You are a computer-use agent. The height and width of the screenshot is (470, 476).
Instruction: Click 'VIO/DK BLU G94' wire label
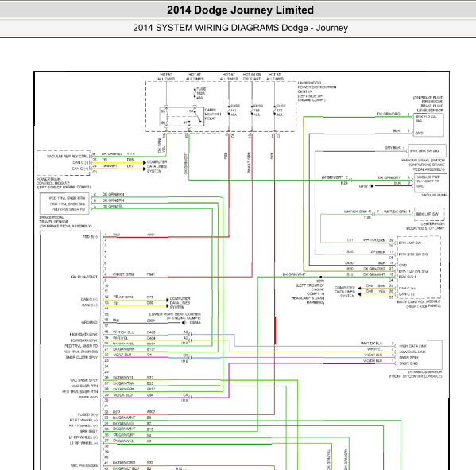pos(133,395)
